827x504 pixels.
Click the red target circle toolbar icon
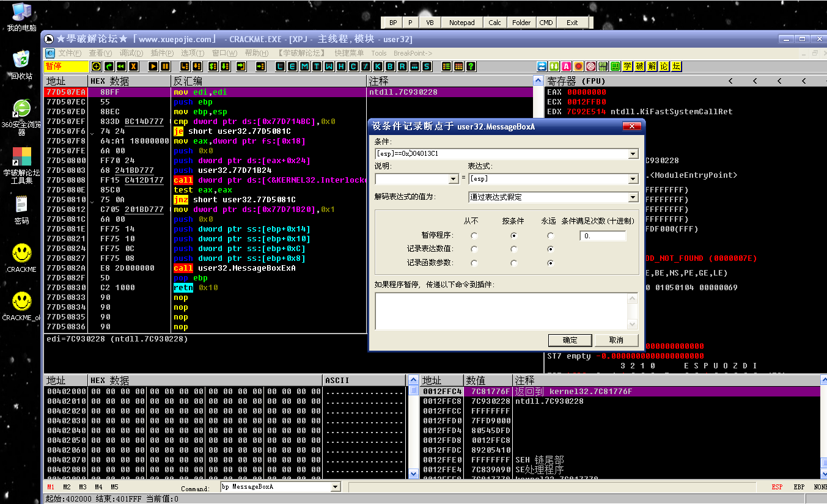coord(590,66)
